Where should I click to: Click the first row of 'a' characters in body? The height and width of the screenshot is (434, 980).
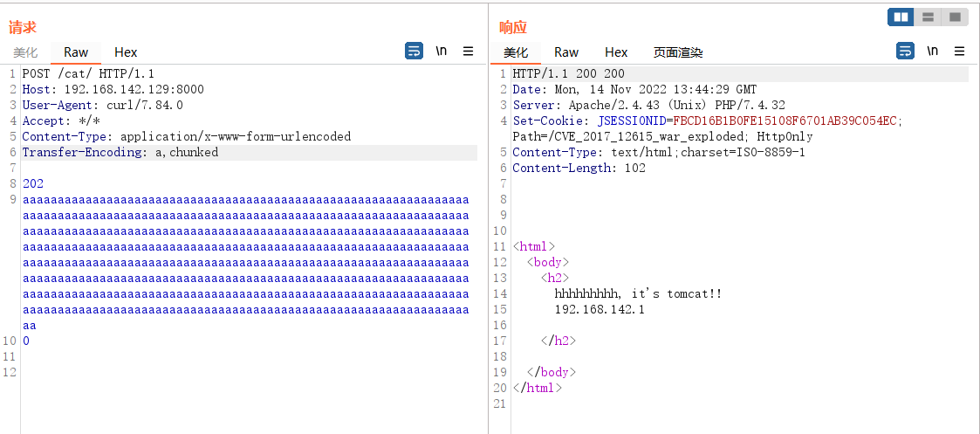coord(245,199)
